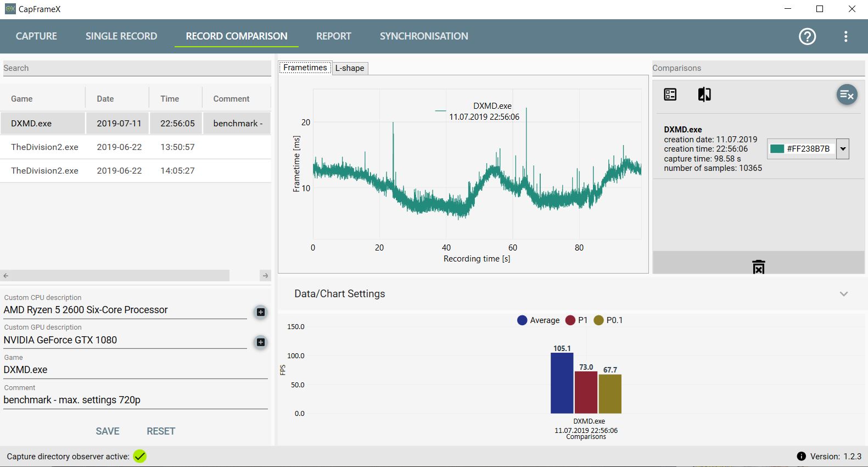The image size is (868, 467).
Task: Toggle P1 series in bar chart legend
Action: point(576,320)
